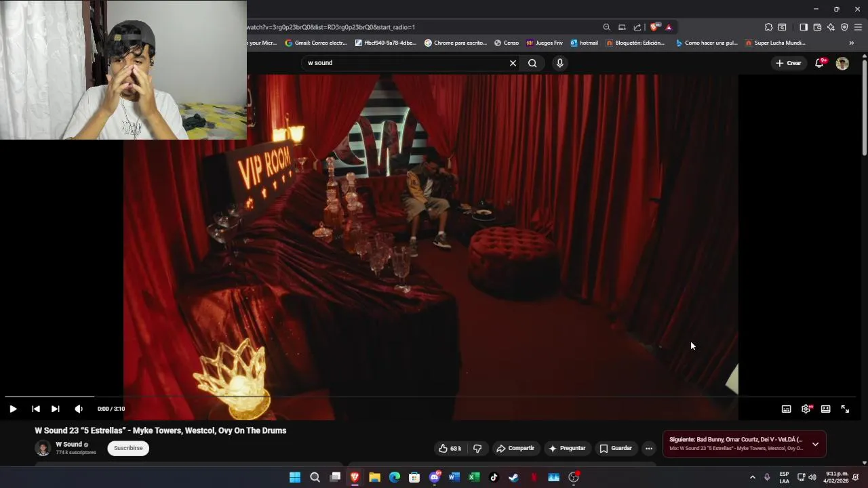Open Como hacer una pul... bookmark
The height and width of the screenshot is (488, 868).
point(707,43)
